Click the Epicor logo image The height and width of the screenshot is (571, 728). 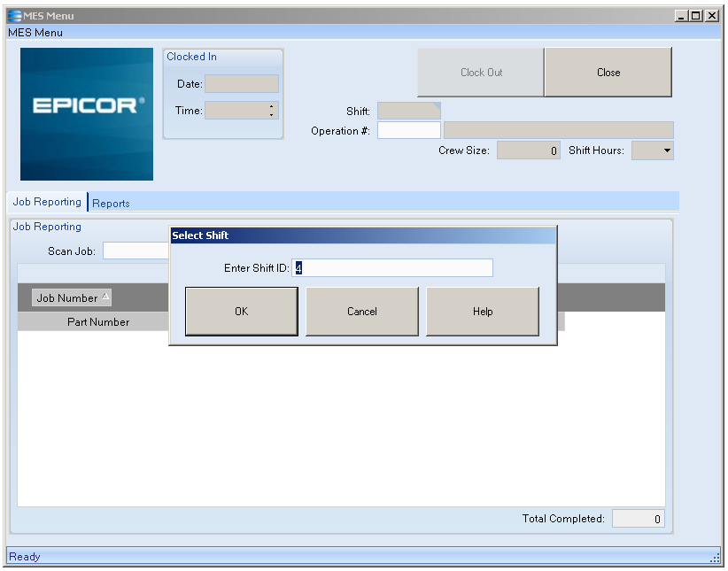pyautogui.click(x=87, y=114)
